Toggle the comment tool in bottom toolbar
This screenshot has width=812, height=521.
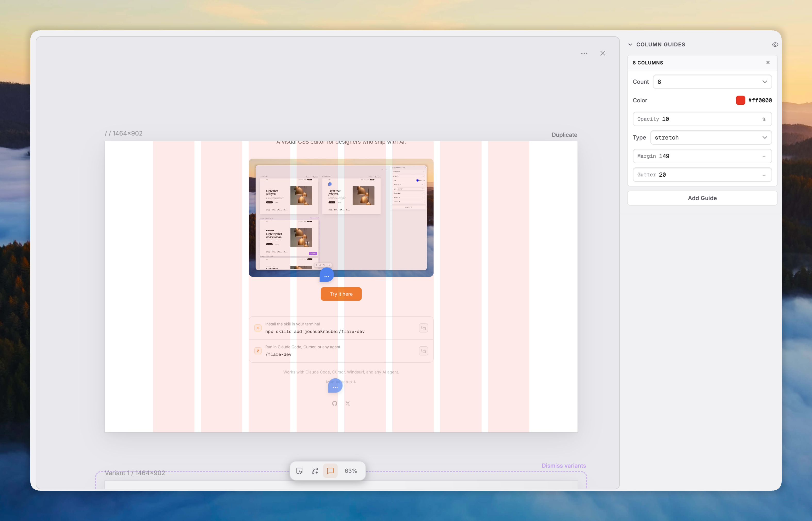[x=330, y=471]
